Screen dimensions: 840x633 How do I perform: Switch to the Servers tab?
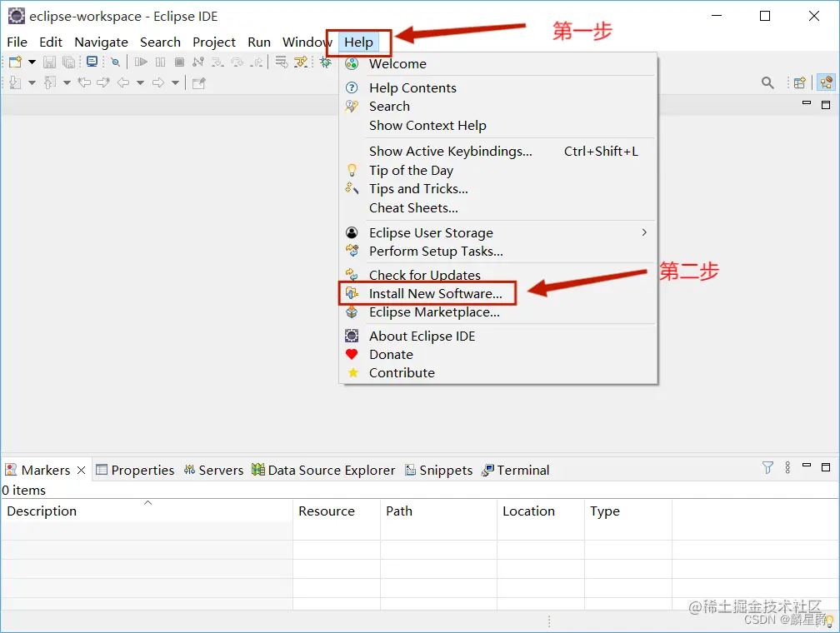pyautogui.click(x=213, y=471)
